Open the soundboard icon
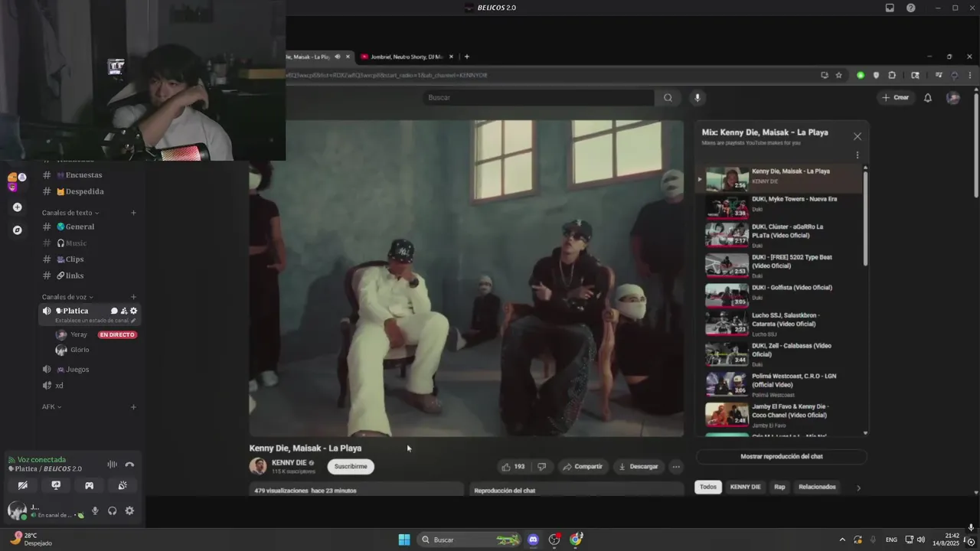The image size is (980, 551). [x=122, y=485]
